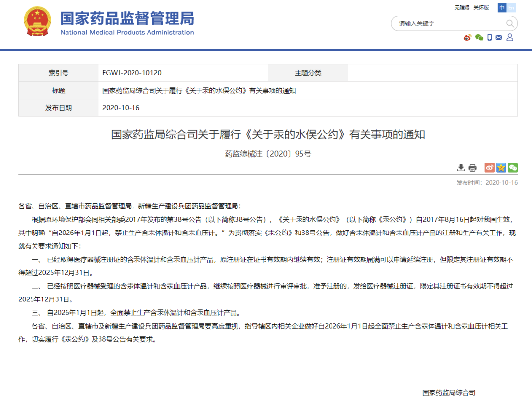Share article to QQ Zone star icon
532x399 pixels.
click(501, 168)
